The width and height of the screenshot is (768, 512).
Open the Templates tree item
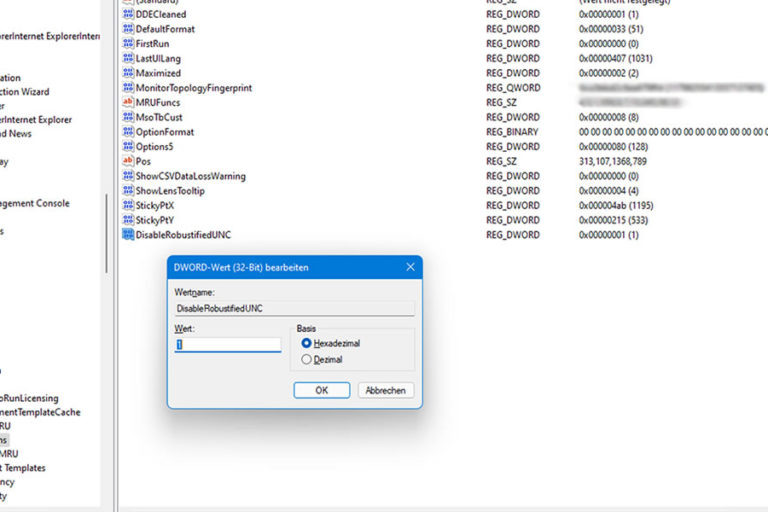[23, 468]
